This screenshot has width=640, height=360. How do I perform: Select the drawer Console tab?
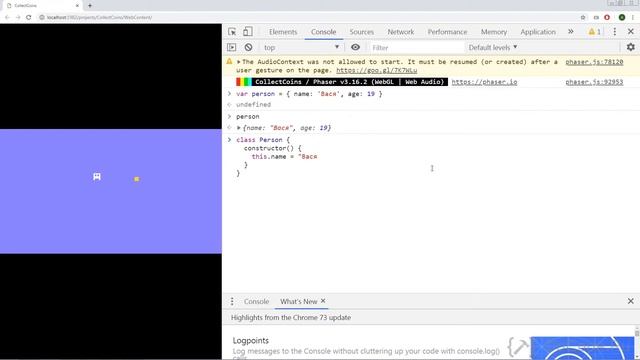(256, 301)
